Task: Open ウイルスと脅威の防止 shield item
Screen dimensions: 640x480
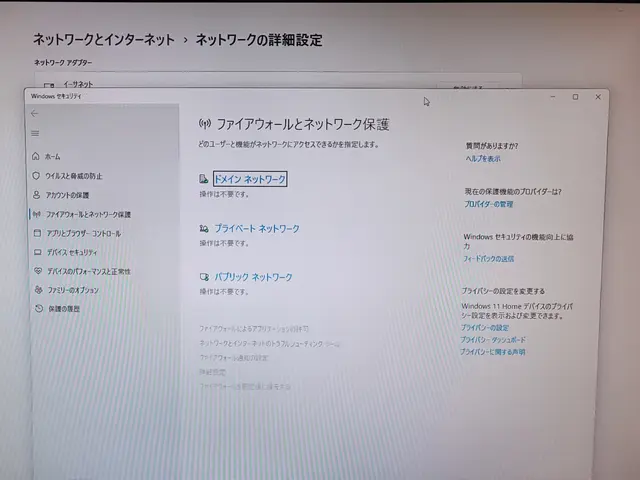Action: (67, 176)
